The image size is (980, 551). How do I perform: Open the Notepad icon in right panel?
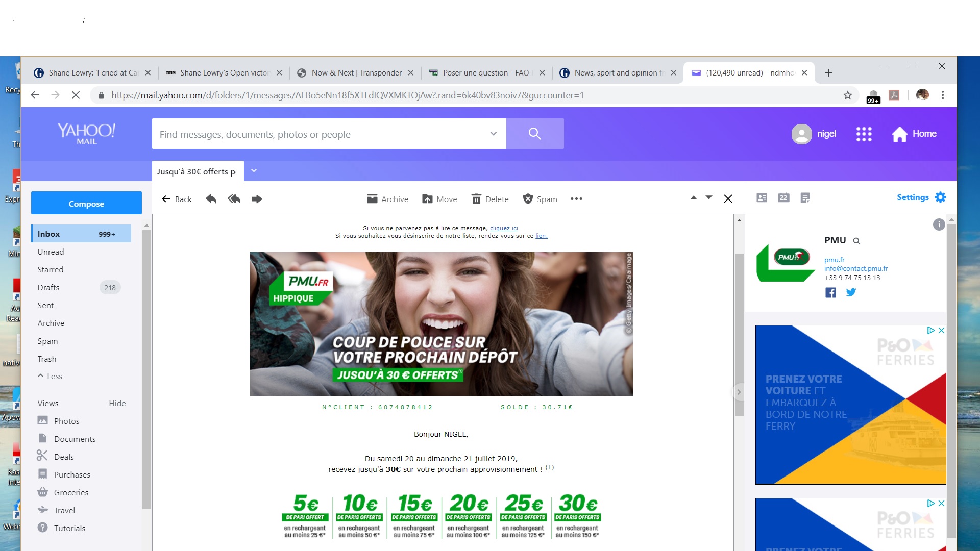pyautogui.click(x=805, y=197)
